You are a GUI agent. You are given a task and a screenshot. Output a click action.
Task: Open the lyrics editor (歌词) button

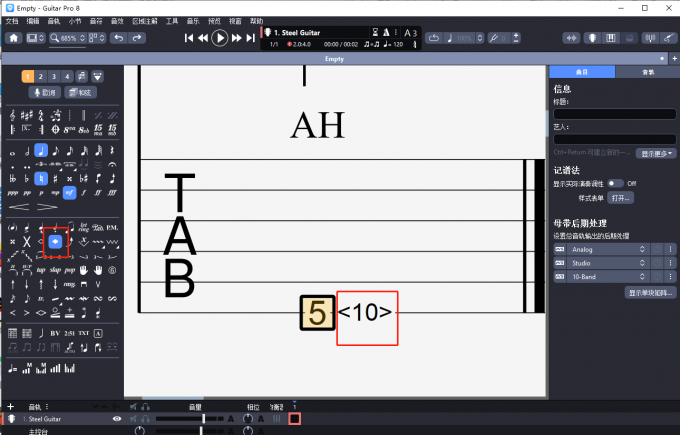pos(42,92)
